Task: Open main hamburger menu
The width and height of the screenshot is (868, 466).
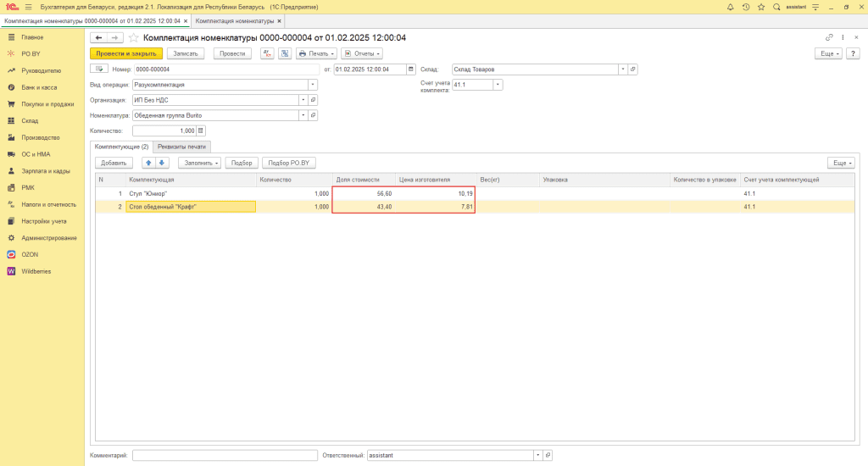Action: tap(28, 7)
